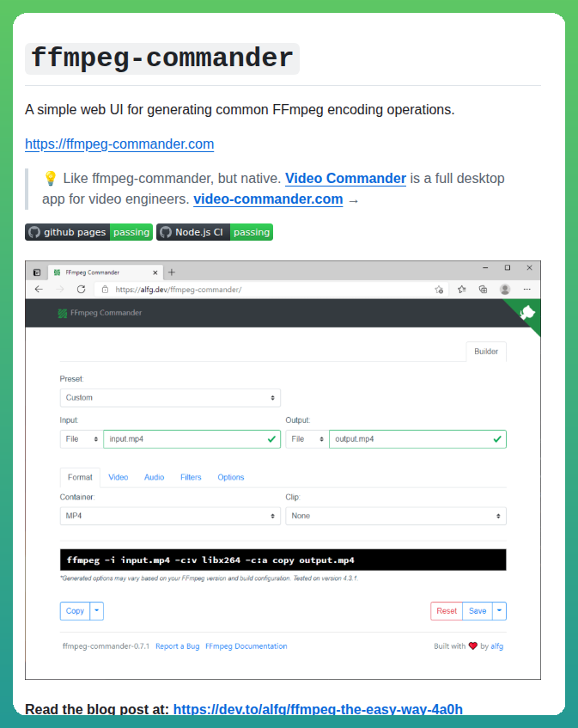Image resolution: width=578 pixels, height=728 pixels.
Task: Click the FFmpeg Commander navbar logo
Action: 100,313
